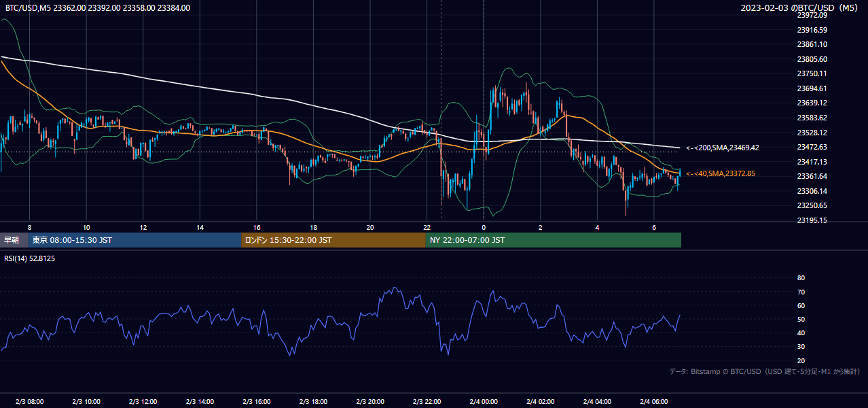
Task: Click the 2/3 08:00 bottom date label
Action: [29, 402]
